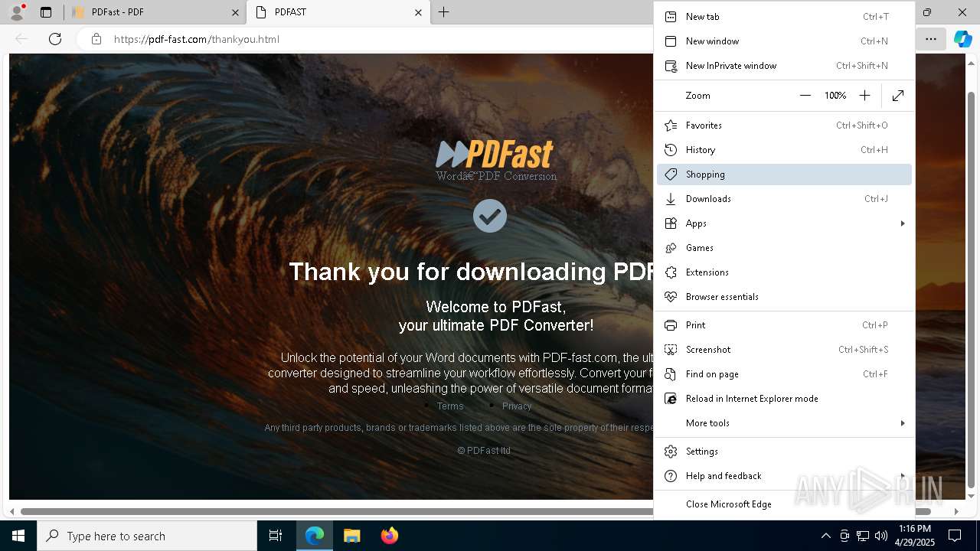Decrease zoom with the minus button
980x551 pixels.
[805, 96]
